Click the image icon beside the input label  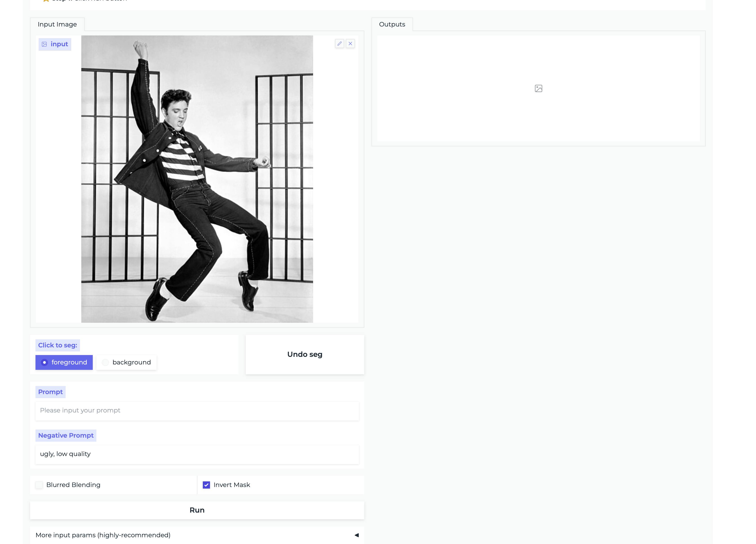click(x=44, y=44)
